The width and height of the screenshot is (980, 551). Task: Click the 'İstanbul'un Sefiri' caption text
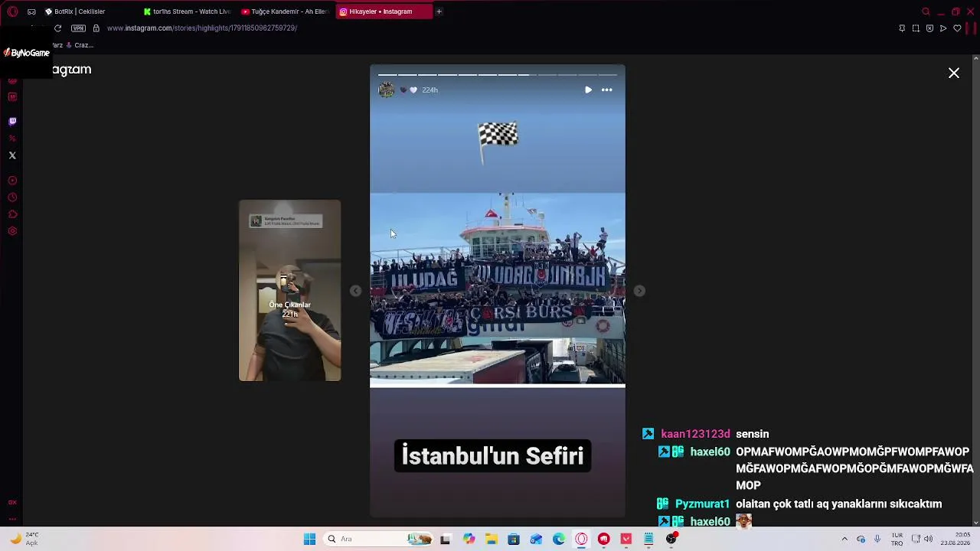click(492, 456)
